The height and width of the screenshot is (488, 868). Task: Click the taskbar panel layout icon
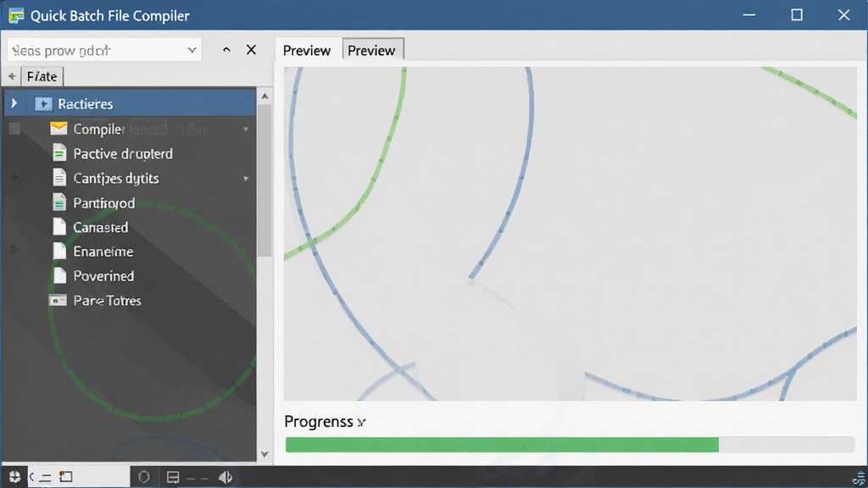point(173,477)
